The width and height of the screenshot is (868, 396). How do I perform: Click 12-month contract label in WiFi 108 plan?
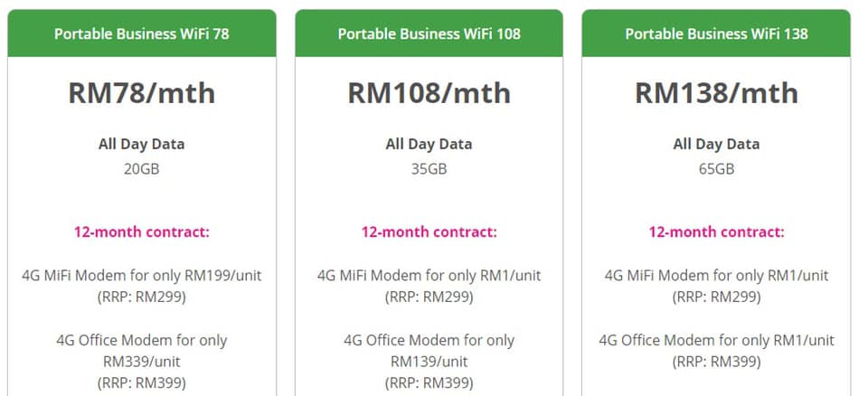click(429, 231)
